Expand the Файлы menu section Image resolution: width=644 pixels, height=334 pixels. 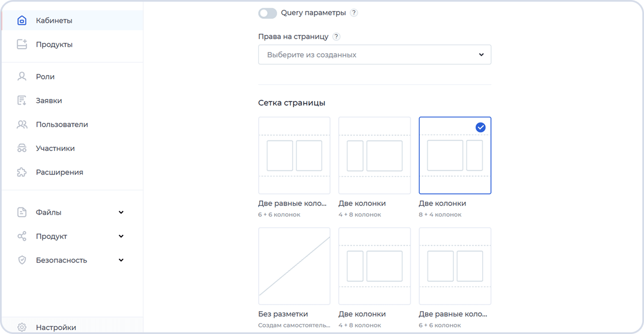[x=121, y=212]
